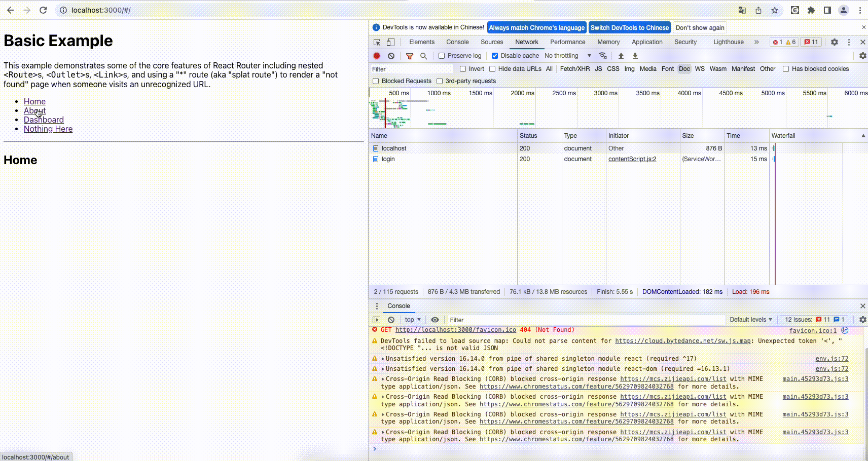Viewport: 868px width, 461px height.
Task: Expand the first CORB blocked warning
Action: click(x=383, y=379)
